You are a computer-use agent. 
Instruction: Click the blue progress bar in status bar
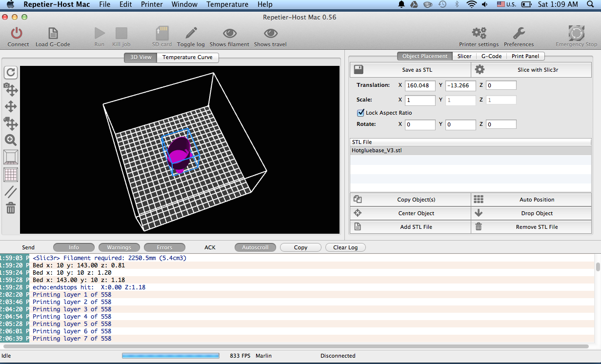coord(170,356)
